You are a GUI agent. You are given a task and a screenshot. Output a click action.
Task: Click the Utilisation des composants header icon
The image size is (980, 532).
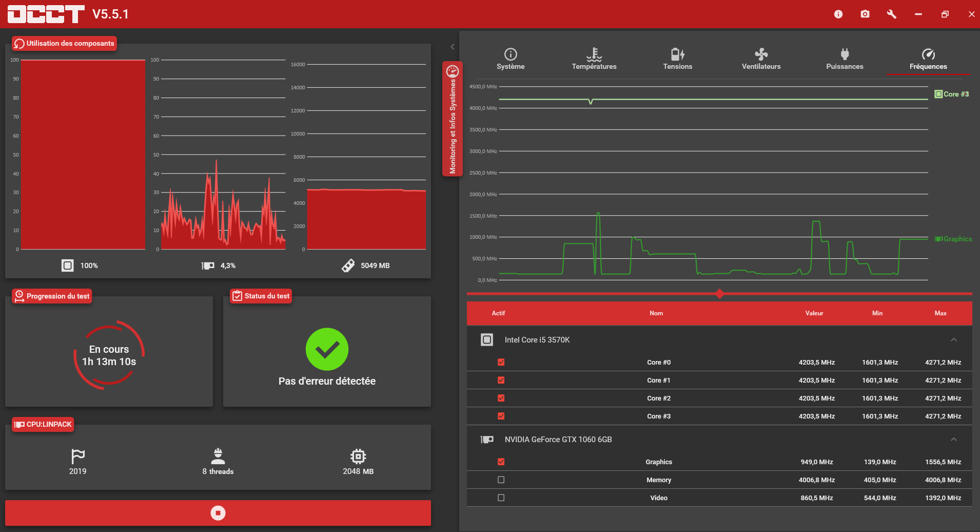click(x=19, y=44)
